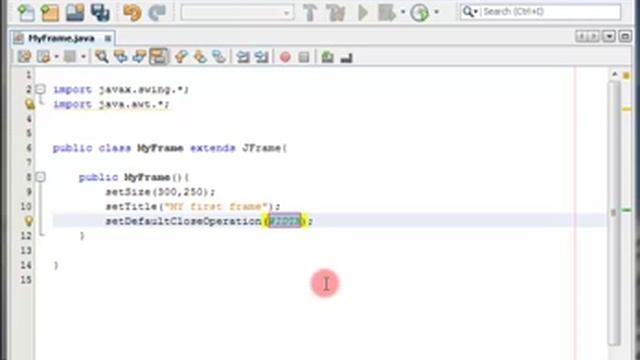Click the Find Next Occurrence icon
The height and width of the screenshot is (360, 640).
pyautogui.click(x=139, y=56)
